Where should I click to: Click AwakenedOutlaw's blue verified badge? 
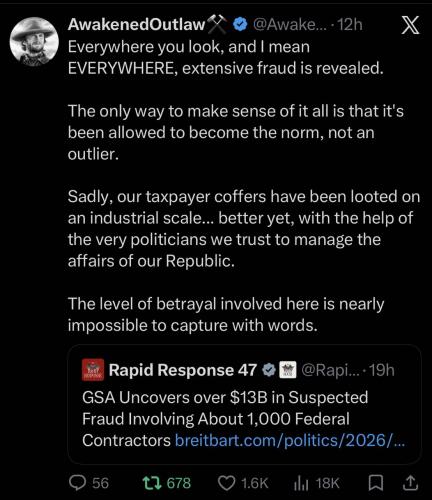[x=240, y=24]
